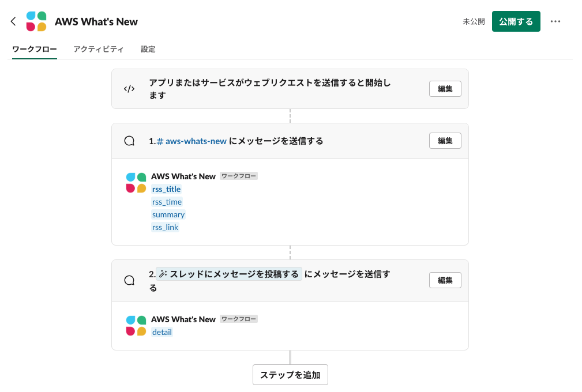Viewport: 582px width, 392px height.
Task: Click the AWS What's New workflow logo in header
Action: tap(36, 21)
